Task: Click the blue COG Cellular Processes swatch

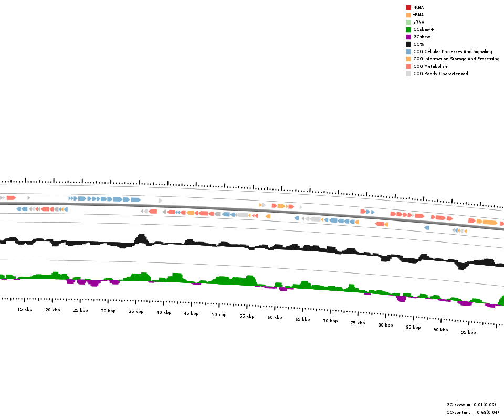Action: coord(408,51)
